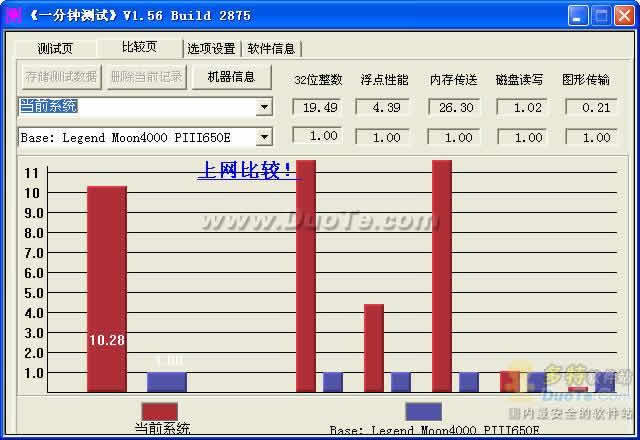The height and width of the screenshot is (440, 640).
Task: Click the 内存传送 score field showing 26.30
Action: pyautogui.click(x=454, y=107)
